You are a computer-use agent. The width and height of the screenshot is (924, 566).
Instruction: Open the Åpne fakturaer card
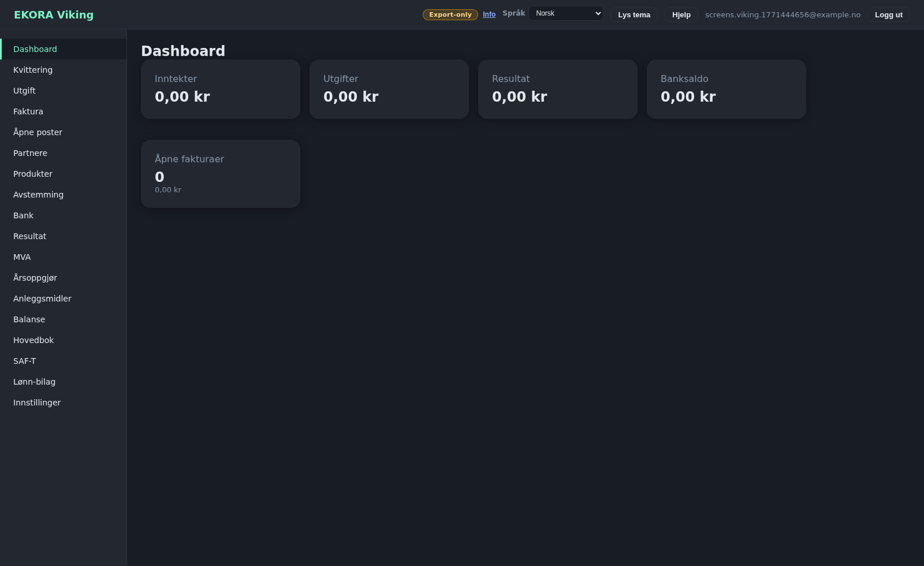tap(221, 174)
